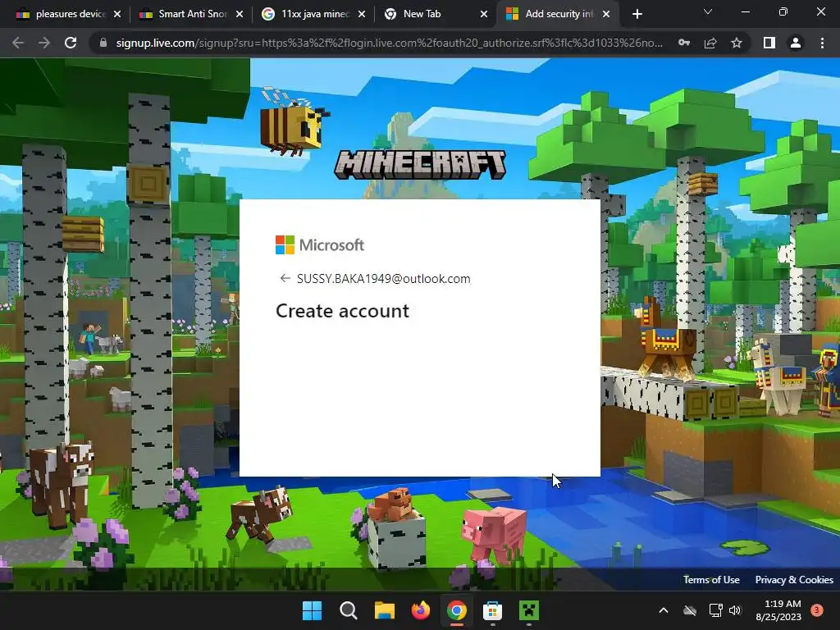Viewport: 840px width, 630px height.
Task: Bookmark this page with the star icon
Action: coord(737,43)
